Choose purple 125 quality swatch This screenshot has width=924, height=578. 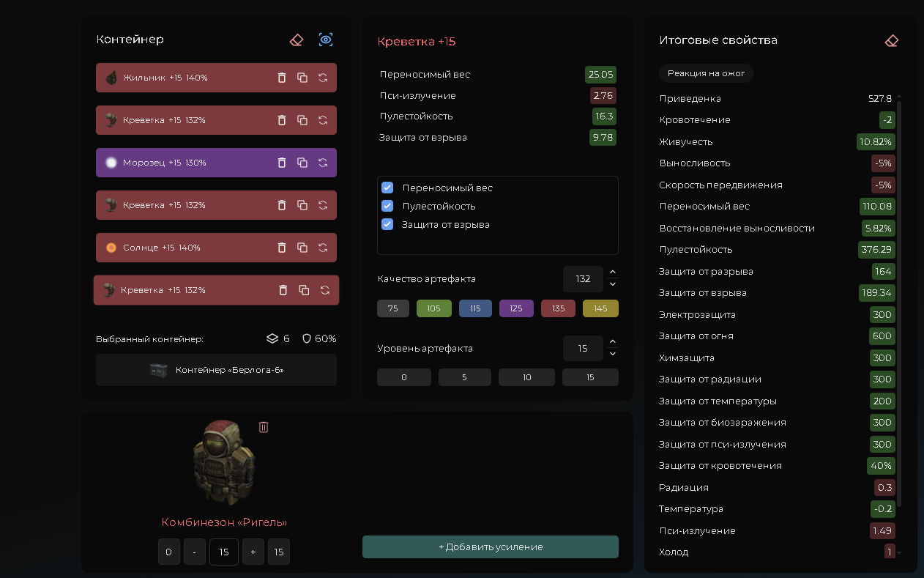tap(516, 308)
